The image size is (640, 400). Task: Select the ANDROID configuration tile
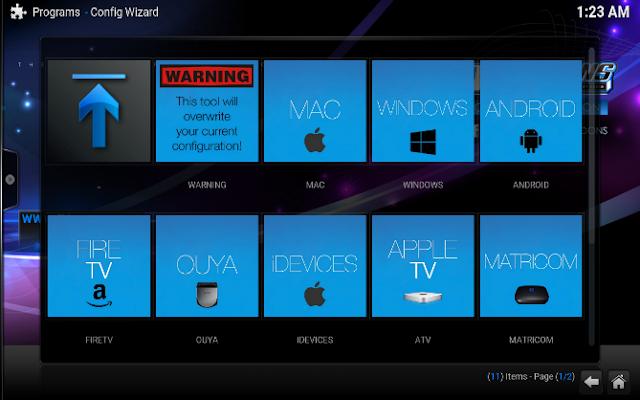click(531, 111)
